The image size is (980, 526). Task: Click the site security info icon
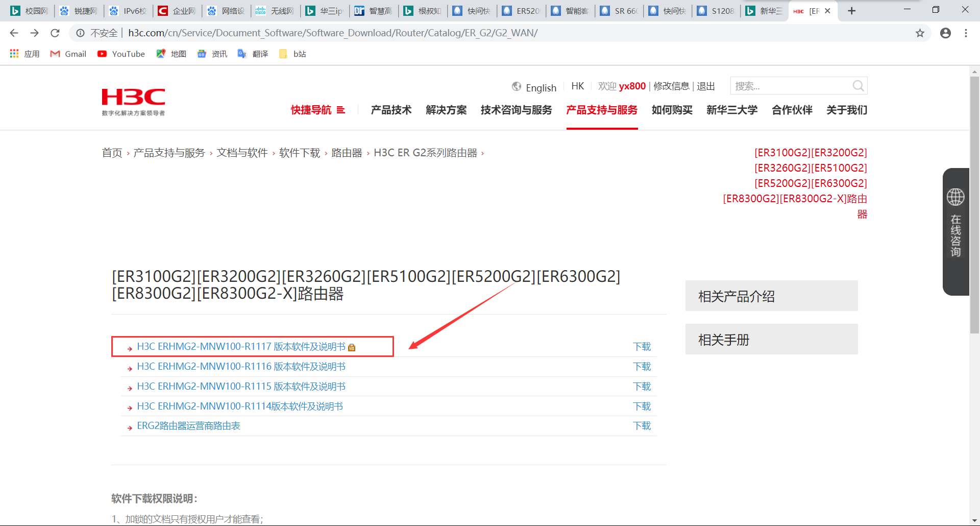tap(80, 33)
